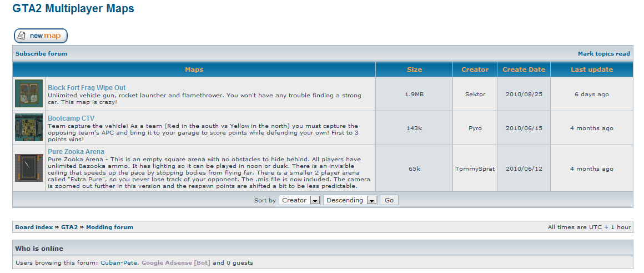Screen dimensions: 644x273
Task: Click Subscribe forum link
Action: (x=41, y=54)
